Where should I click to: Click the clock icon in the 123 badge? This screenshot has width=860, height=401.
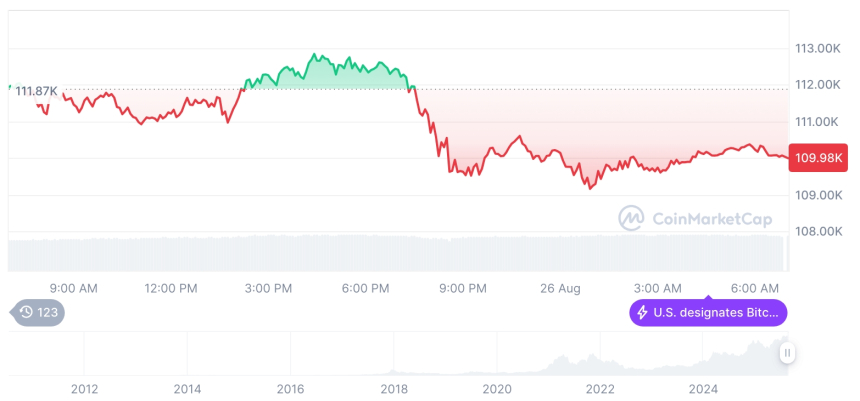point(27,313)
